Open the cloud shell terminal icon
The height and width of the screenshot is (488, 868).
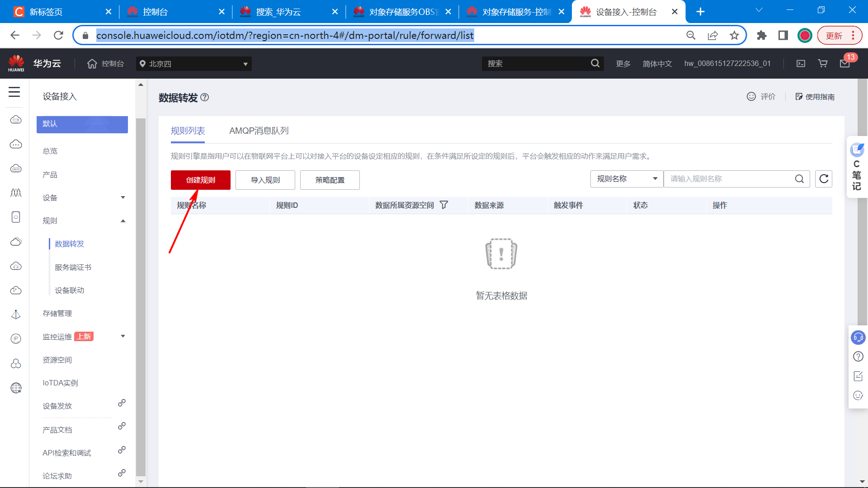tap(801, 64)
